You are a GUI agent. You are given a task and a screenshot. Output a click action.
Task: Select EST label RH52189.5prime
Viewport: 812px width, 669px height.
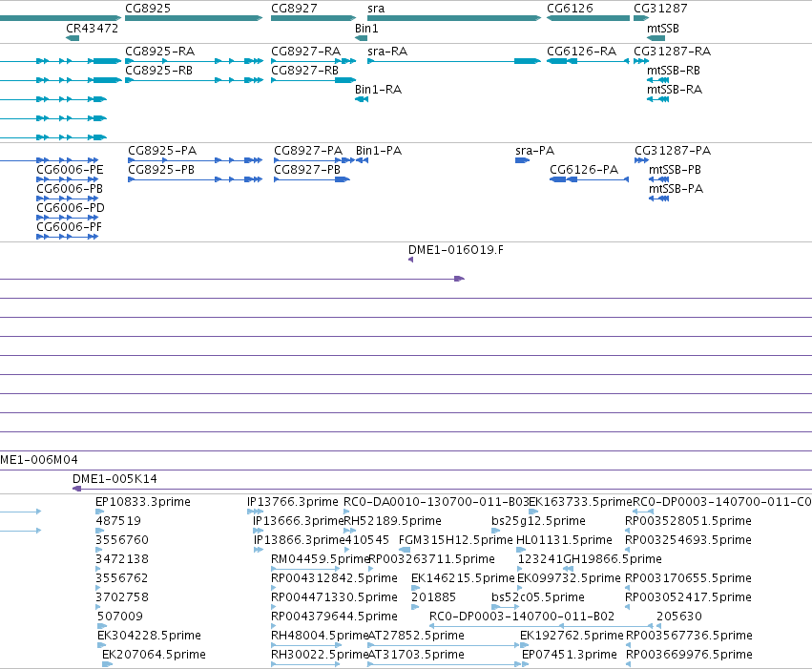coord(393,521)
